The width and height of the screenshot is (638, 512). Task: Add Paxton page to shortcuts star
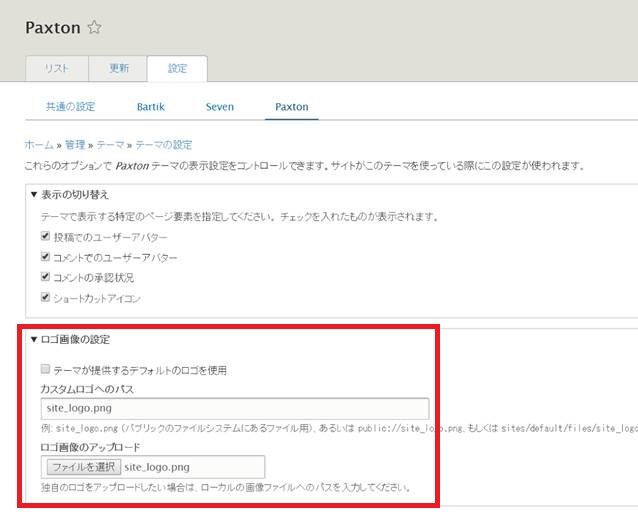(x=94, y=27)
